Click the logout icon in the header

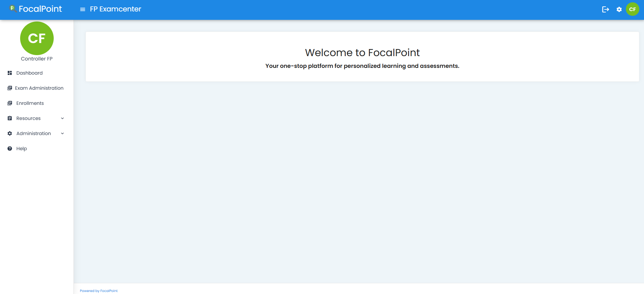click(605, 9)
